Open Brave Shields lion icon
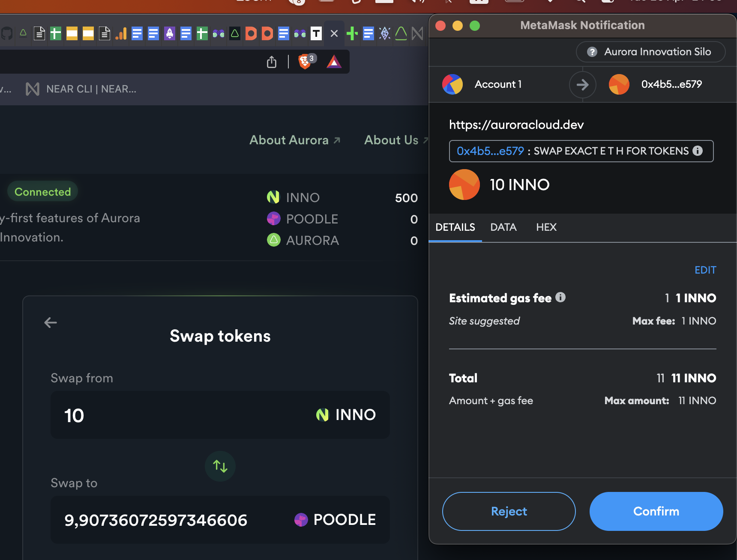This screenshot has width=737, height=560. tap(306, 61)
